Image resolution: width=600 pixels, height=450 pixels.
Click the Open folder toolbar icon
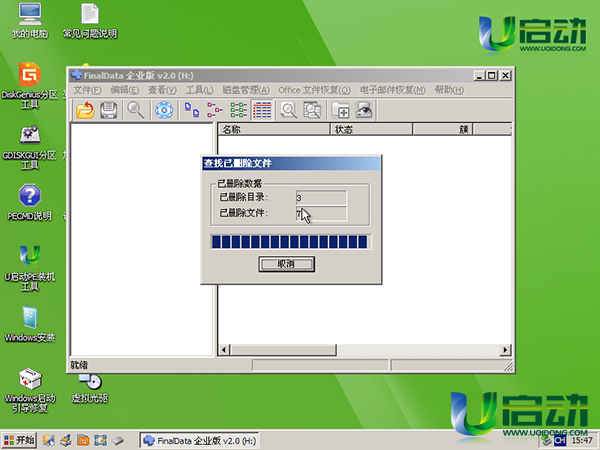pyautogui.click(x=85, y=110)
